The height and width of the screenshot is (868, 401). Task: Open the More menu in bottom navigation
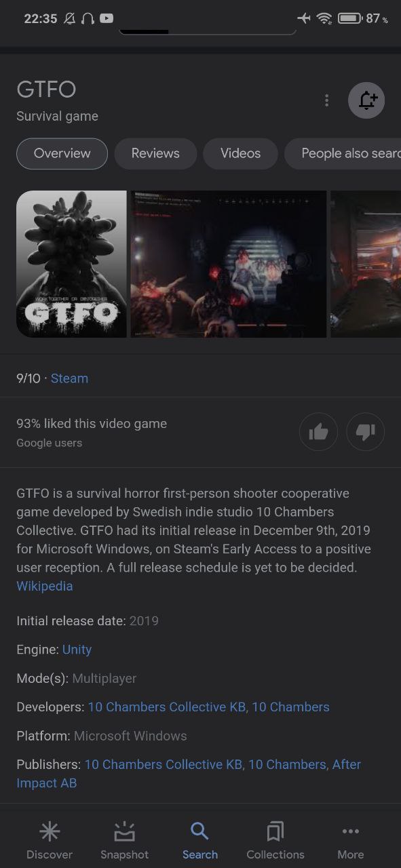(x=351, y=841)
